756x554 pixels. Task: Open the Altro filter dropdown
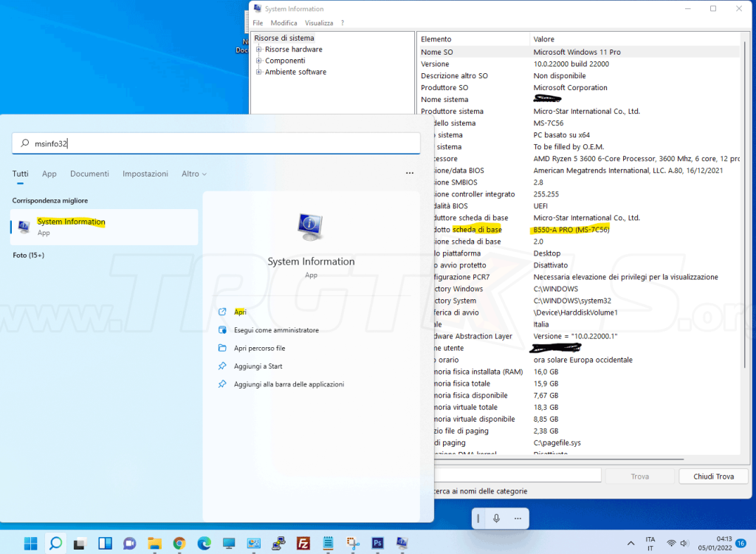[x=193, y=174]
